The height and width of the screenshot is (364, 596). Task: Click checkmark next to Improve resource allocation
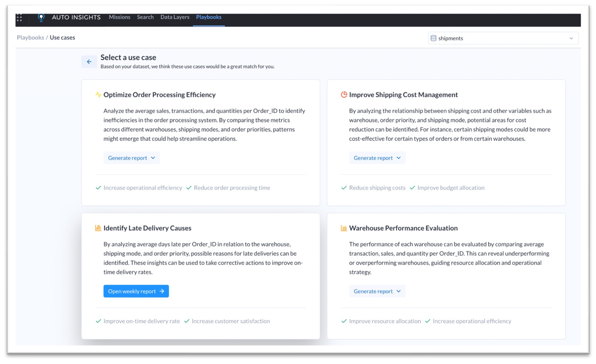click(x=344, y=321)
